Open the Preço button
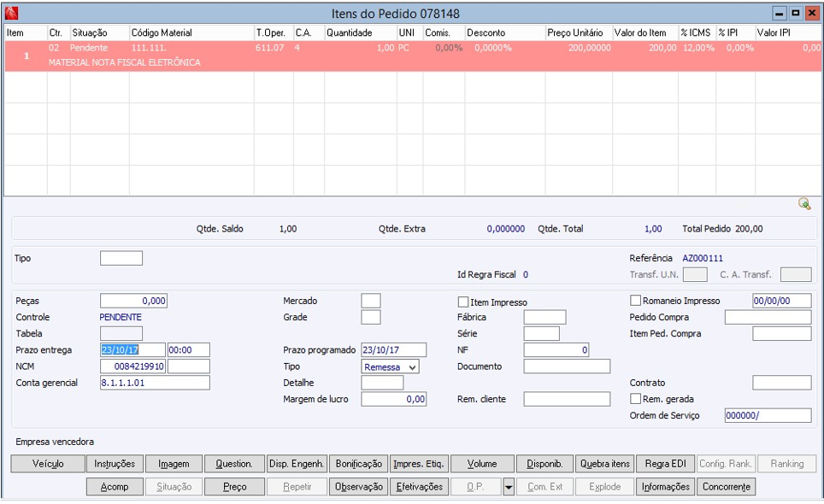Viewport: 824px width, 504px height. tap(234, 487)
